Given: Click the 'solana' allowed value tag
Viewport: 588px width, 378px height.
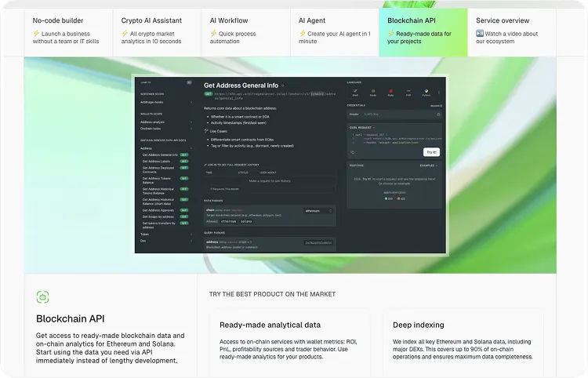Looking at the screenshot, I should pos(246,222).
